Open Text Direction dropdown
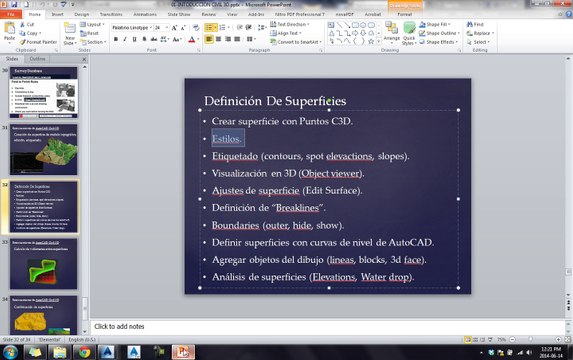 click(290, 24)
